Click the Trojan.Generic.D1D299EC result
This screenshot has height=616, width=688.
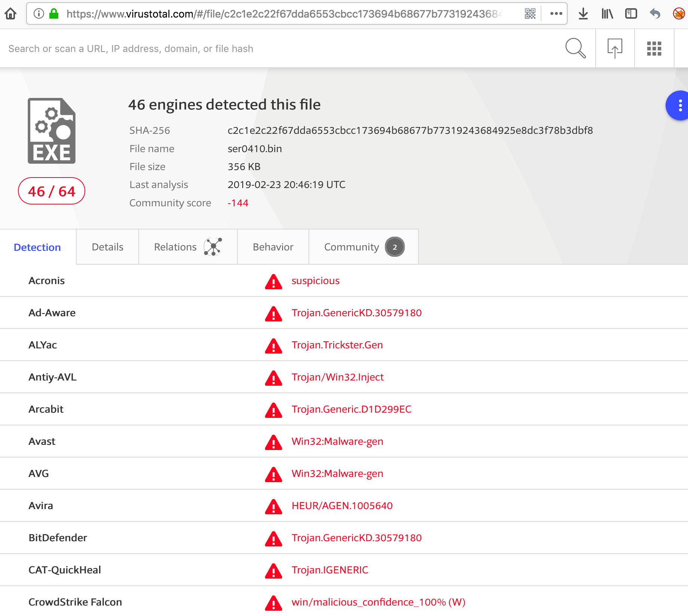351,409
